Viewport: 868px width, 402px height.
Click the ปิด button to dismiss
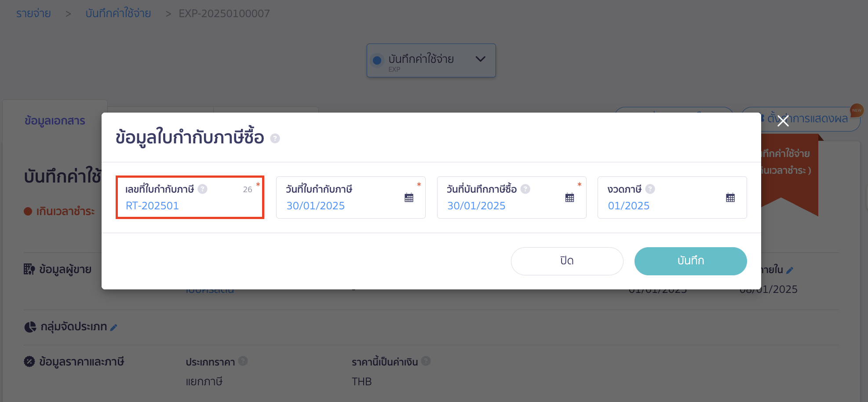[567, 260]
